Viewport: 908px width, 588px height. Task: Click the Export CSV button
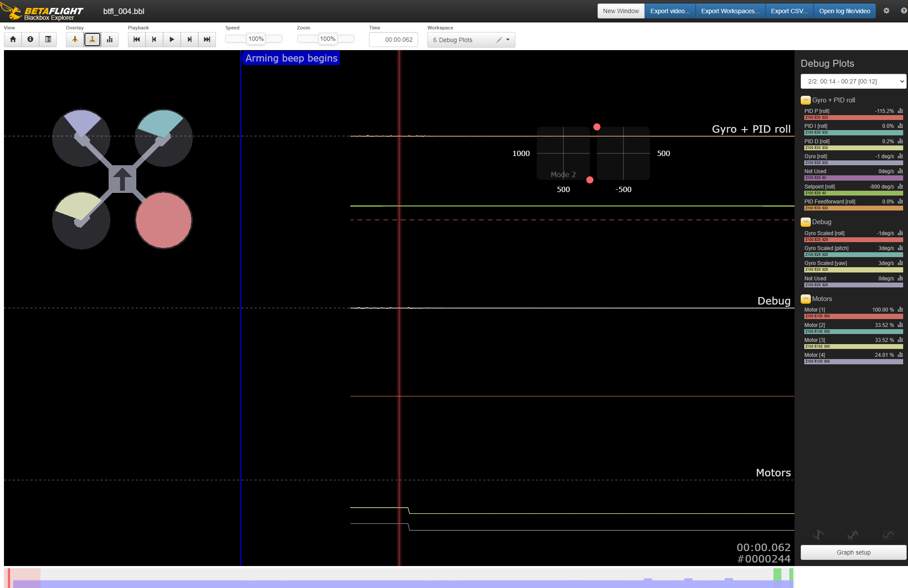pyautogui.click(x=789, y=11)
